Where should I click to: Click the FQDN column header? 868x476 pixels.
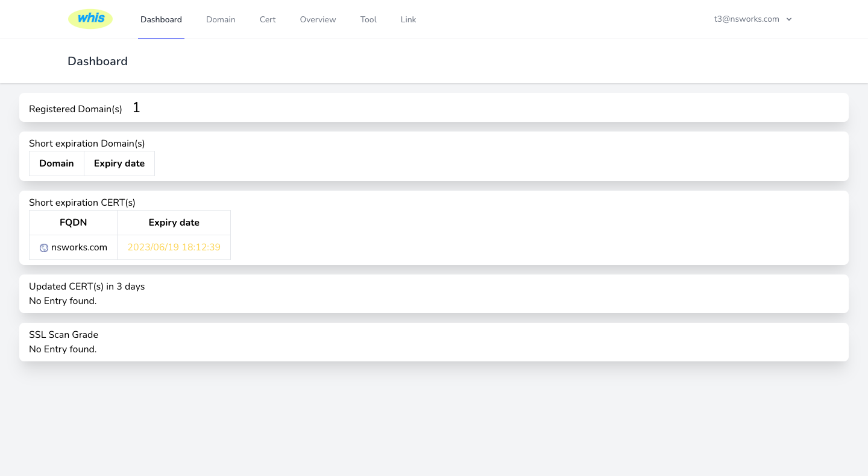click(x=73, y=223)
